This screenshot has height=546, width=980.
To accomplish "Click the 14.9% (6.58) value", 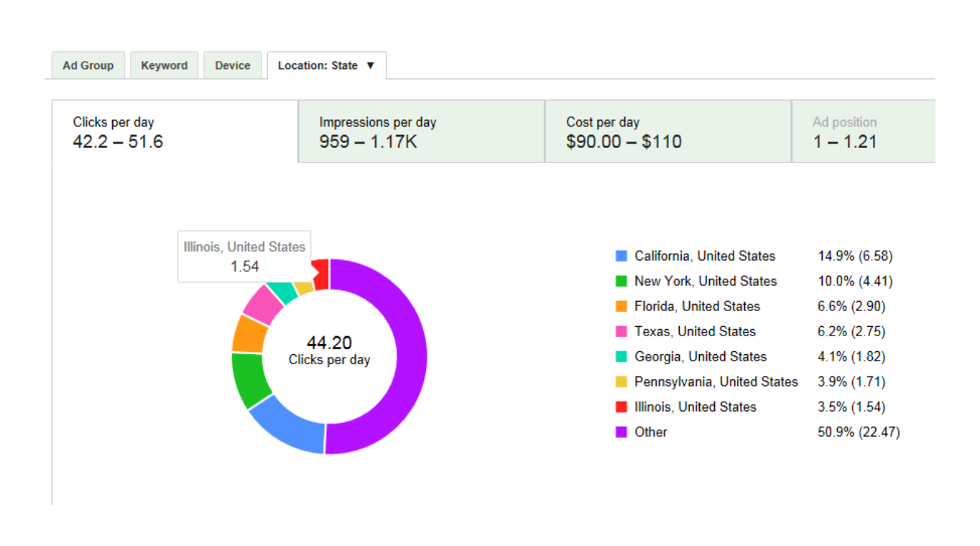I will coord(855,256).
